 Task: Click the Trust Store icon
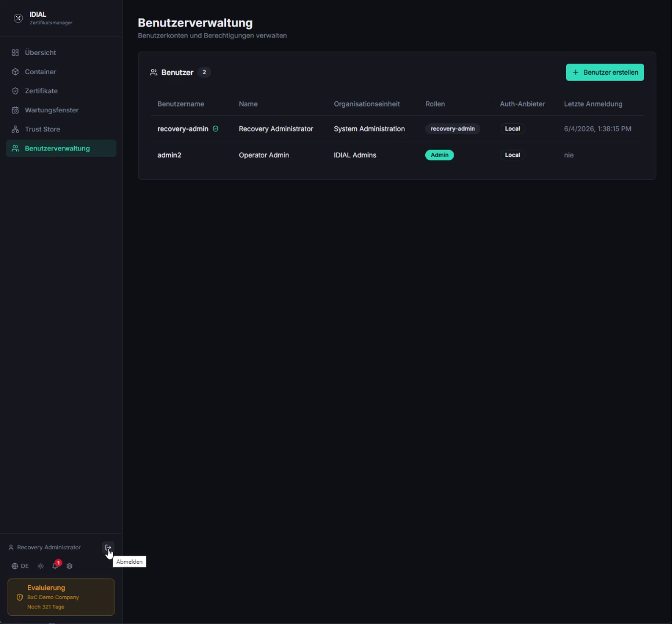(x=16, y=129)
